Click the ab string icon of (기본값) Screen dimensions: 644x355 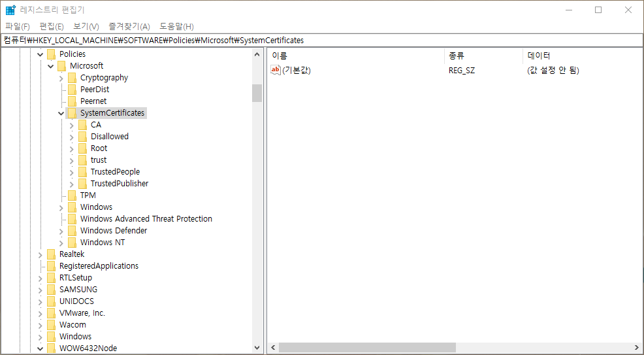pyautogui.click(x=275, y=70)
